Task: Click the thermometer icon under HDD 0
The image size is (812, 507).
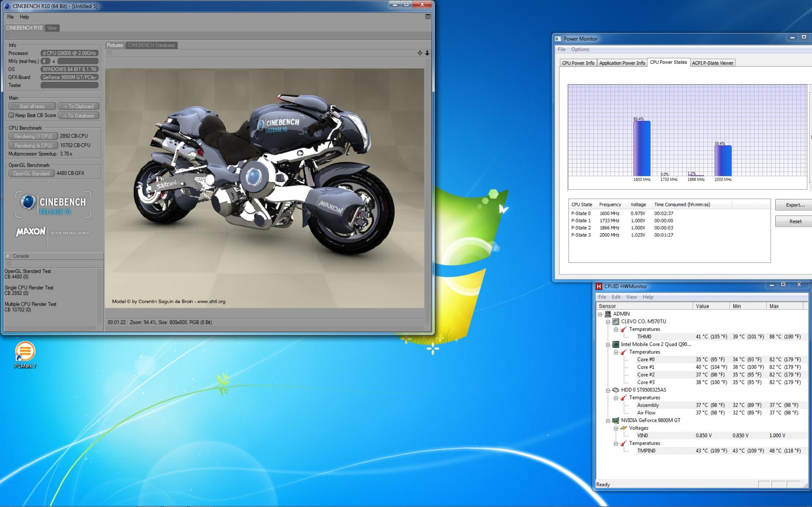Action: tap(624, 397)
